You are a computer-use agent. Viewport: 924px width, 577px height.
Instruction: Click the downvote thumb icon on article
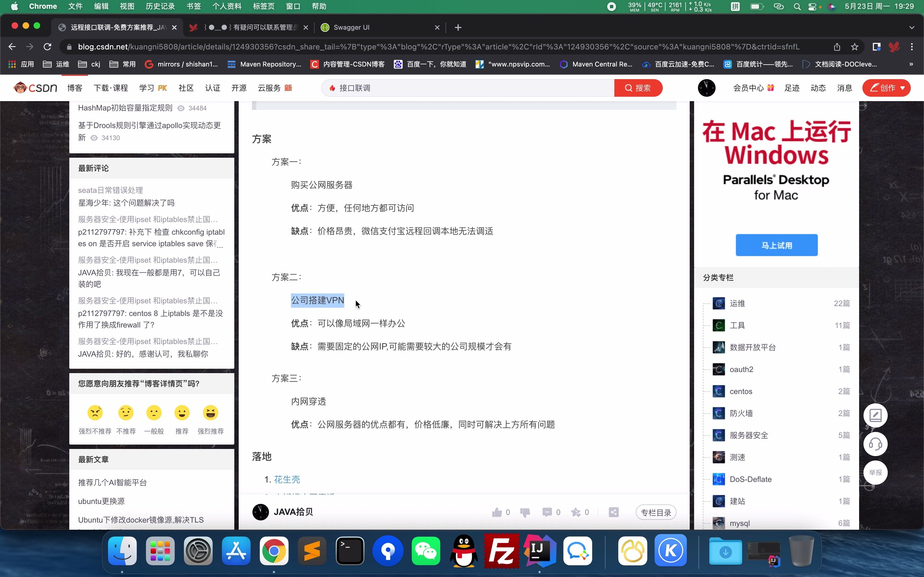pos(525,512)
